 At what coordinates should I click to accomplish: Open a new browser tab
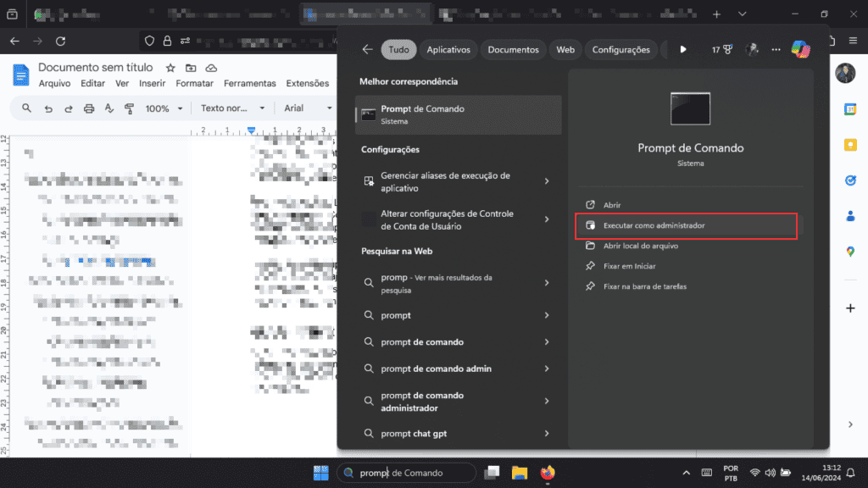(x=716, y=14)
